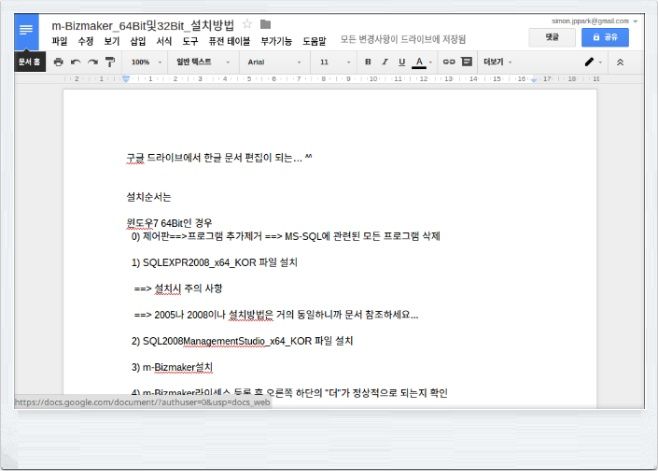This screenshot has height=471, width=658.
Task: Star the document title
Action: (x=247, y=24)
